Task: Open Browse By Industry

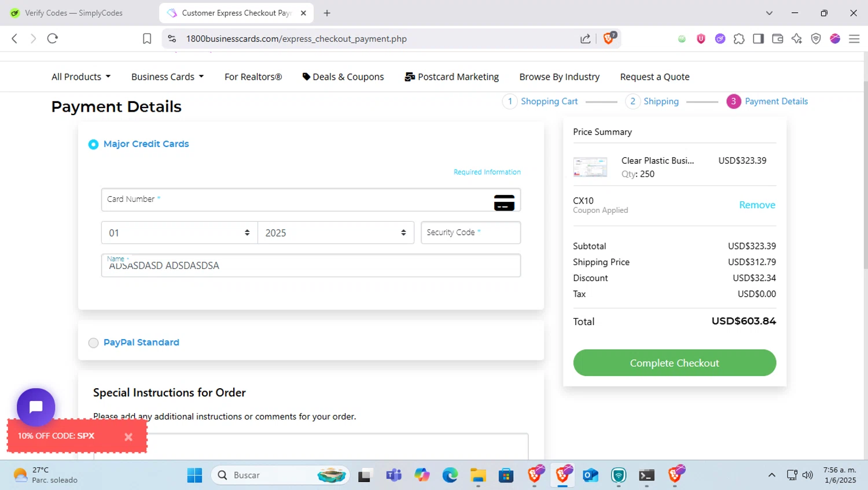Action: click(x=559, y=77)
